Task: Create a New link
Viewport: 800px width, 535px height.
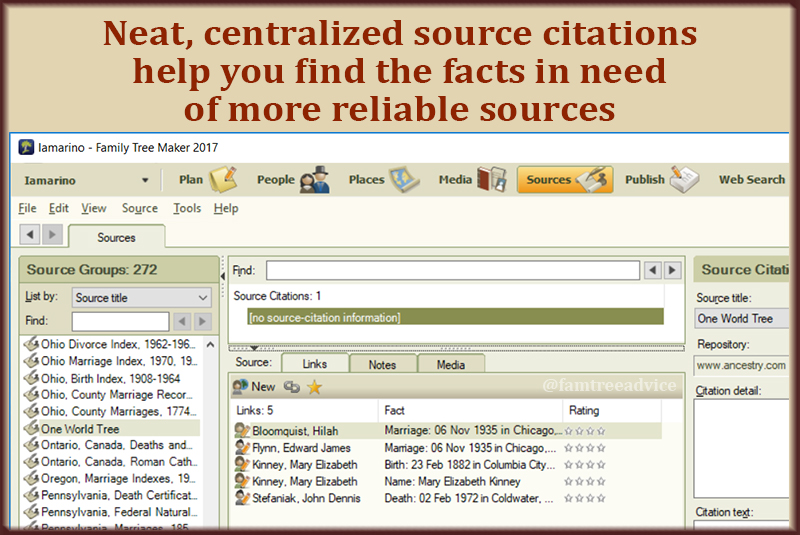Action: coord(254,387)
